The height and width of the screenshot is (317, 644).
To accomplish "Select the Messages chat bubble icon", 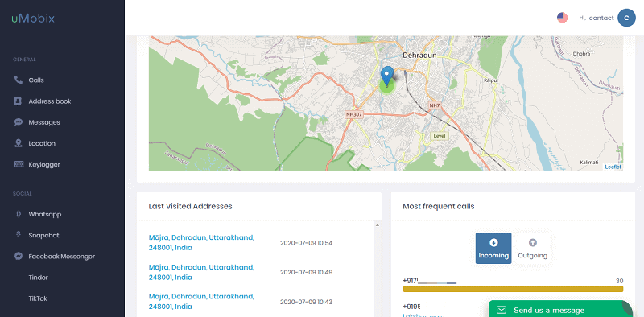I will tap(18, 122).
